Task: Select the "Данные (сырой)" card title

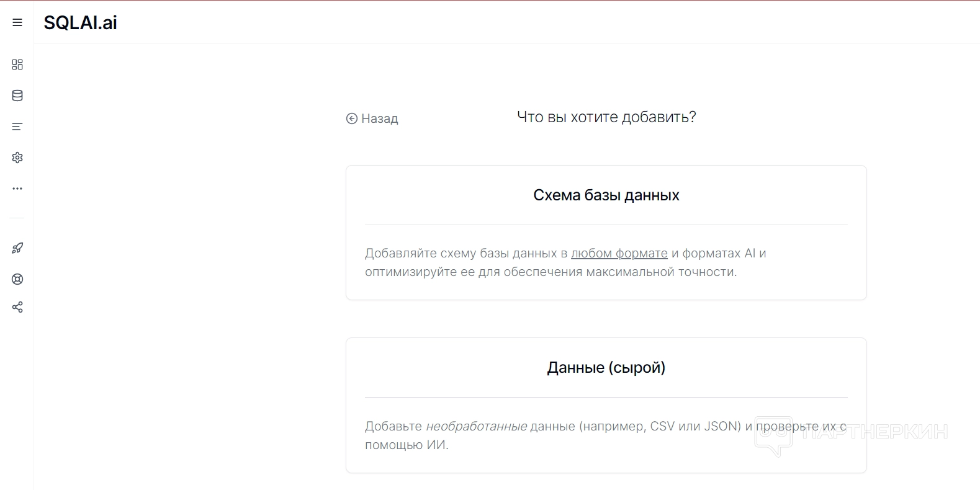Action: 606,368
